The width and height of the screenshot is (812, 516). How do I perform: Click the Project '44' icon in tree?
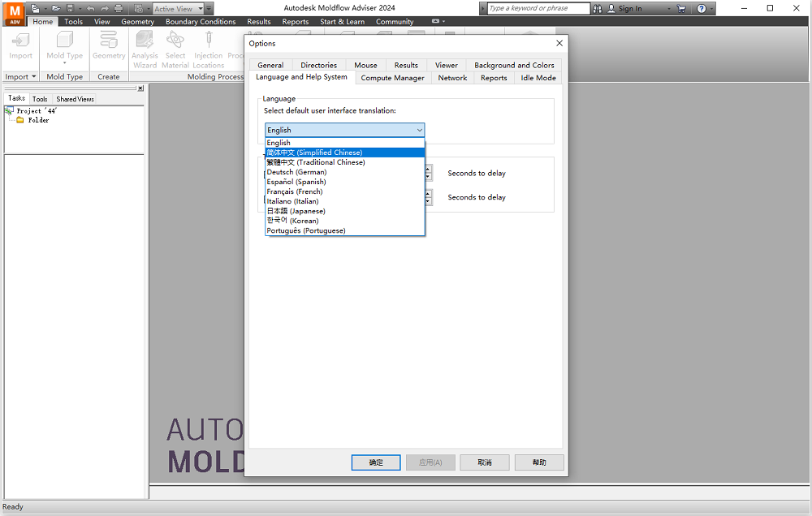pos(9,111)
